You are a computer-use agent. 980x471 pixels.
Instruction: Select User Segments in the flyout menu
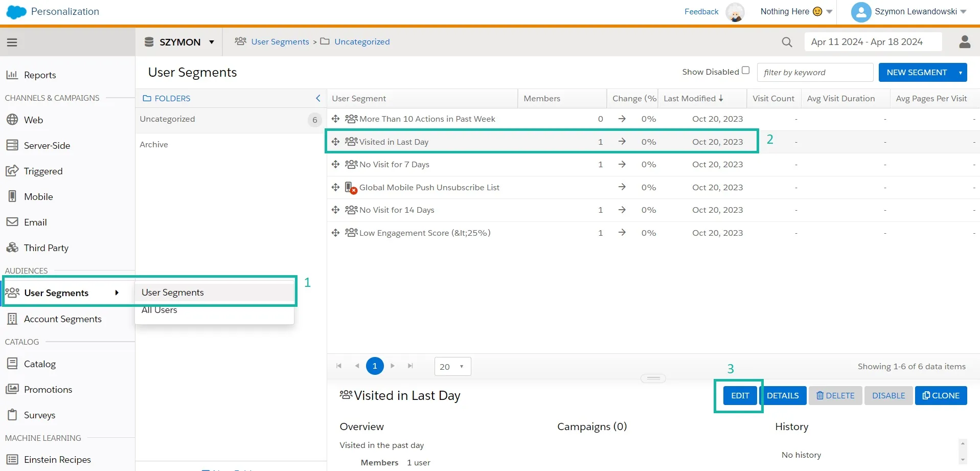pos(172,292)
